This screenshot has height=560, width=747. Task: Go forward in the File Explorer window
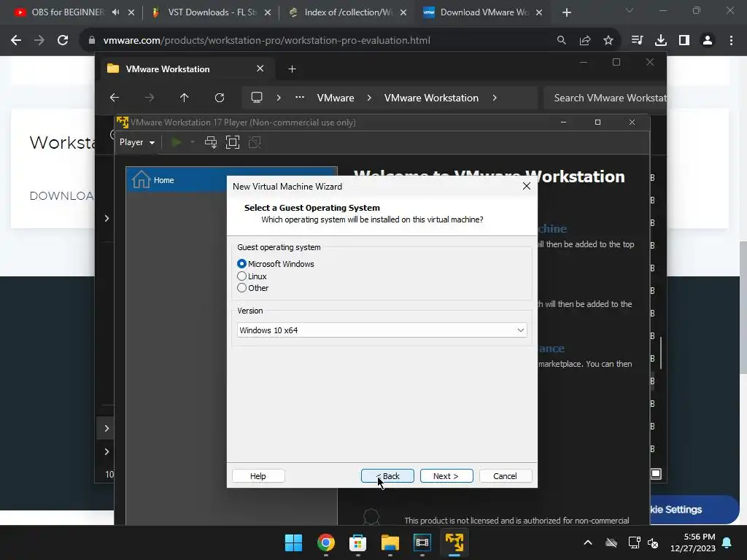(150, 98)
